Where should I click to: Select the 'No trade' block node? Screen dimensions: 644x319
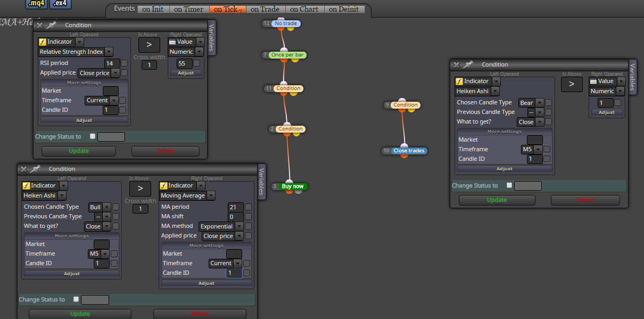[286, 23]
